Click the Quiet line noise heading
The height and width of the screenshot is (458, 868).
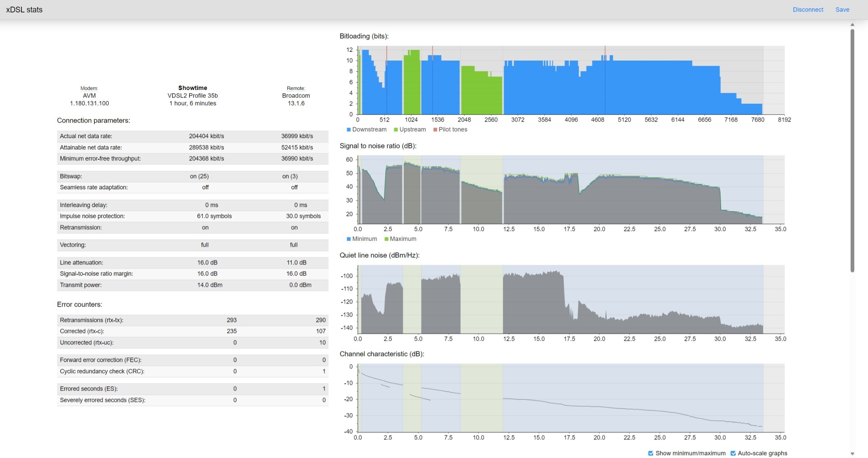click(x=379, y=255)
